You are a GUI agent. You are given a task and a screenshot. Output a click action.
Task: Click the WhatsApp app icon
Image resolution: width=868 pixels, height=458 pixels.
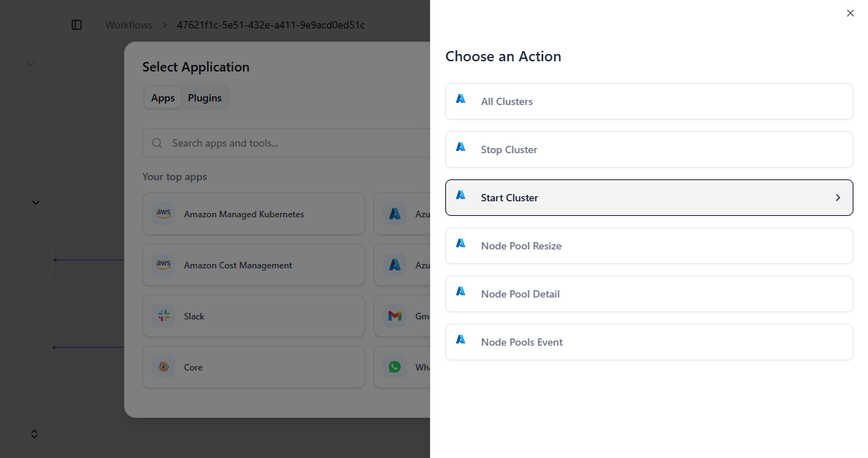point(395,367)
